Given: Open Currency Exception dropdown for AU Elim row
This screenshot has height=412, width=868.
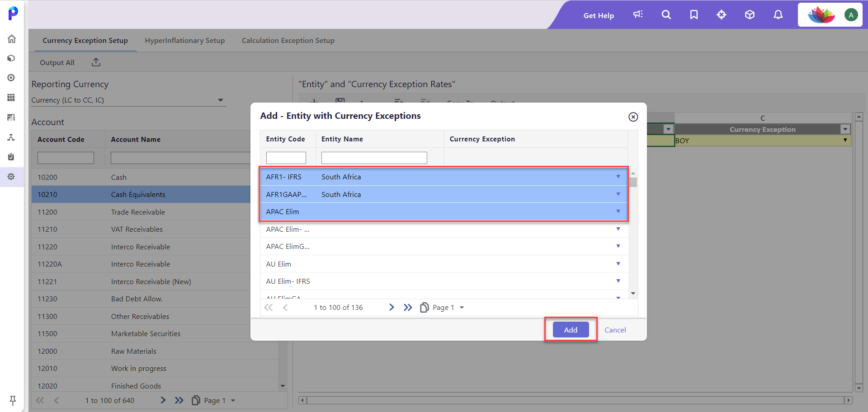Looking at the screenshot, I should pyautogui.click(x=618, y=264).
